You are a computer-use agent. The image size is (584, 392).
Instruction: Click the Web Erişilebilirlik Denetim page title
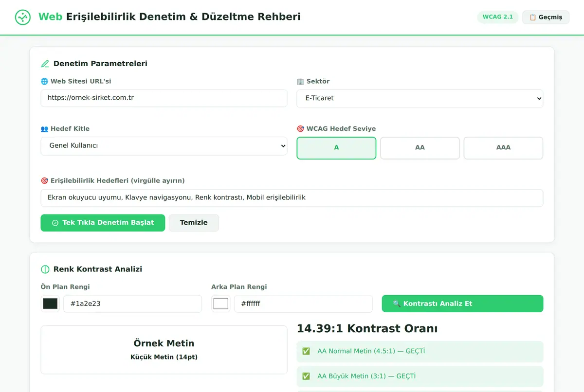click(169, 17)
